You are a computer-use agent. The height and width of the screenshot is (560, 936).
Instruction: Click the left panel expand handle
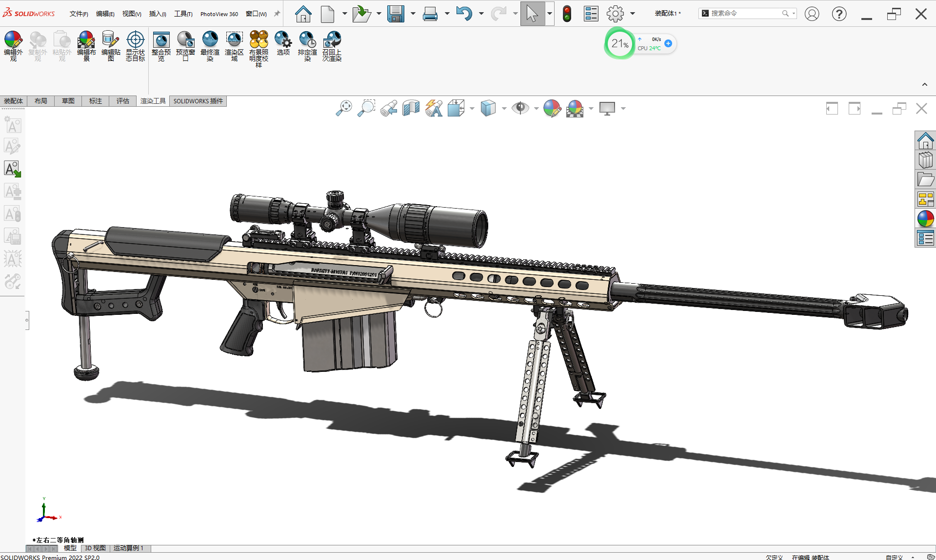point(27,320)
